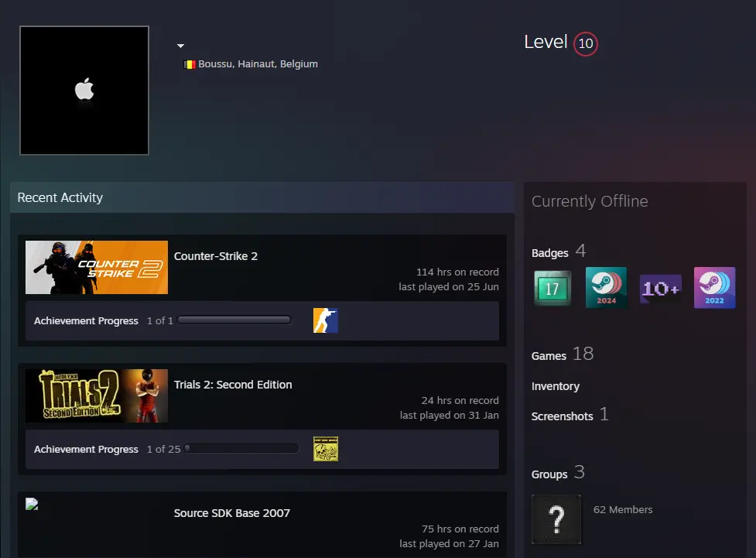Image resolution: width=756 pixels, height=558 pixels.
Task: Click the purple 10+ games badge
Action: pyautogui.click(x=661, y=289)
